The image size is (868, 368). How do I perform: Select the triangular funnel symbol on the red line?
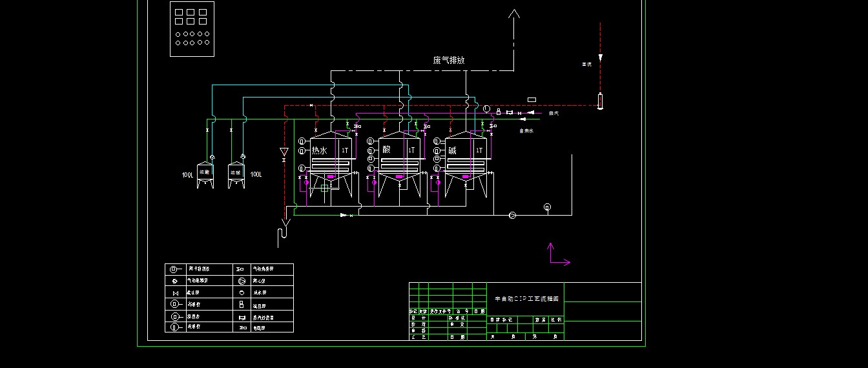284,152
